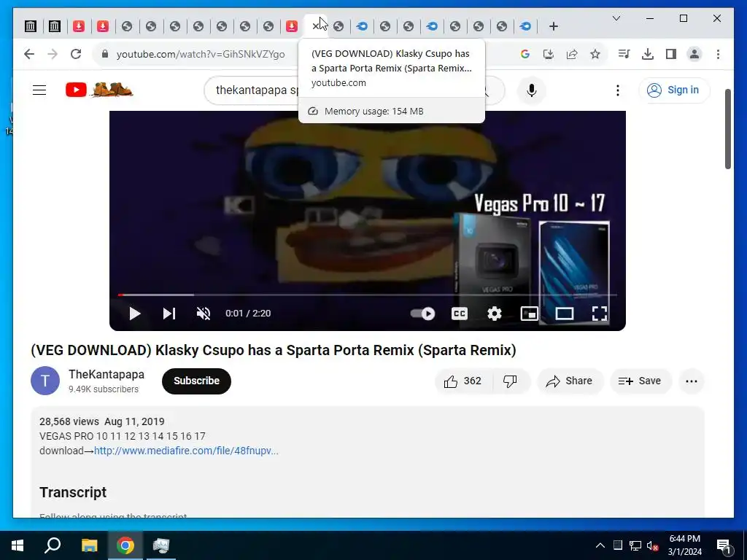The width and height of the screenshot is (747, 560).
Task: Open Chrome media controls icon
Action: coord(624,54)
